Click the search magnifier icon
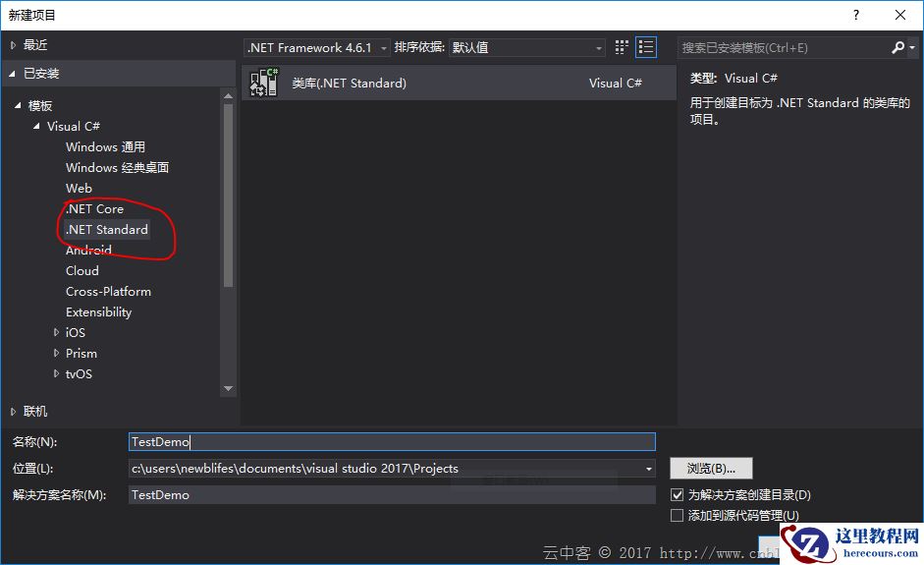Viewport: 924px width, 565px height. click(897, 47)
